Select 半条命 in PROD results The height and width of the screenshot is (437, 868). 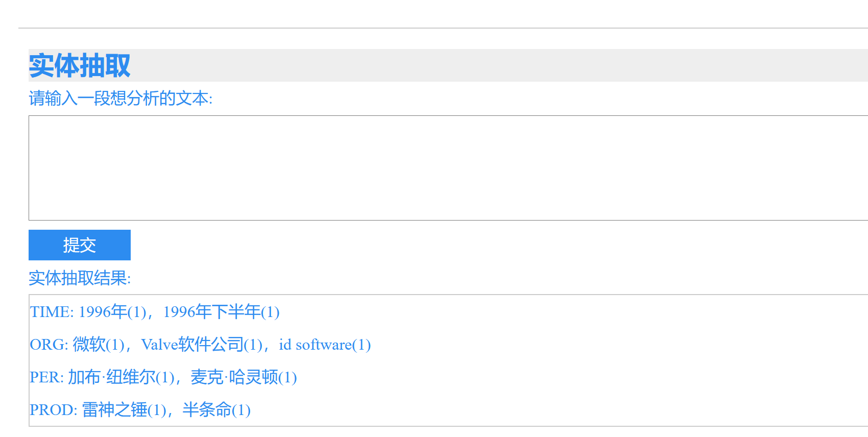point(209,410)
